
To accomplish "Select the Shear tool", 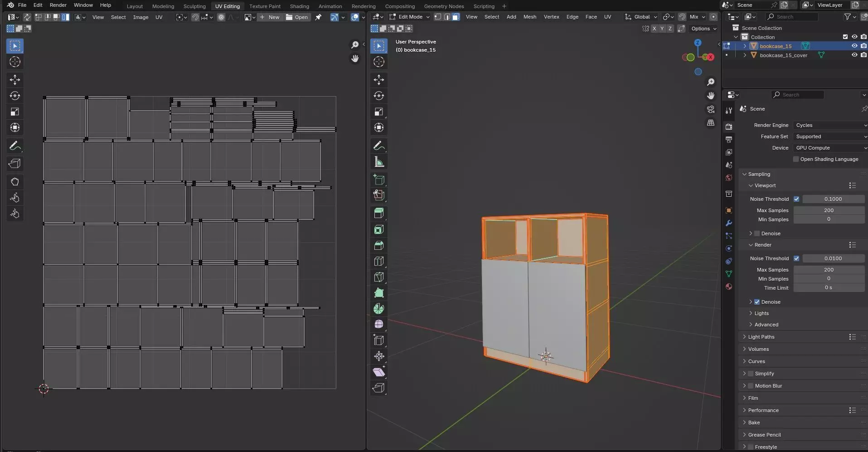I will (x=379, y=372).
